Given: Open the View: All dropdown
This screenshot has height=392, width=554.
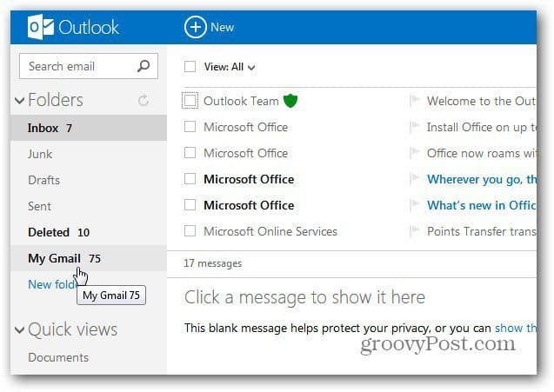Looking at the screenshot, I should (230, 67).
